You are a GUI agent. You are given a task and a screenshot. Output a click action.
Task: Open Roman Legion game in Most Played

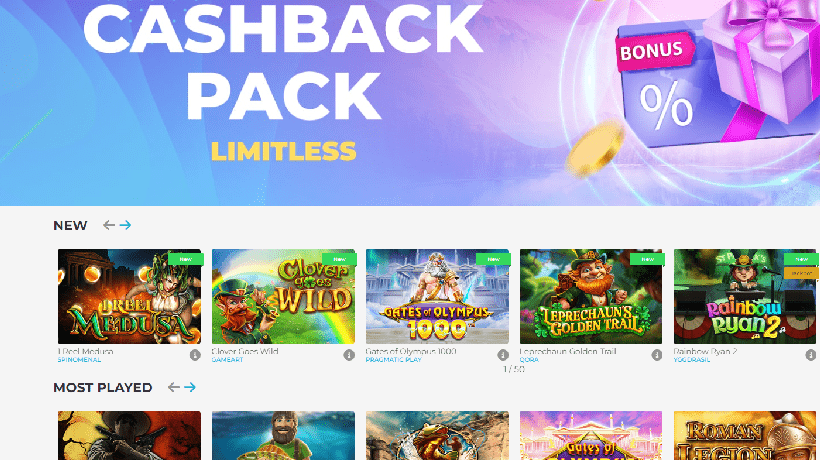pyautogui.click(x=745, y=435)
